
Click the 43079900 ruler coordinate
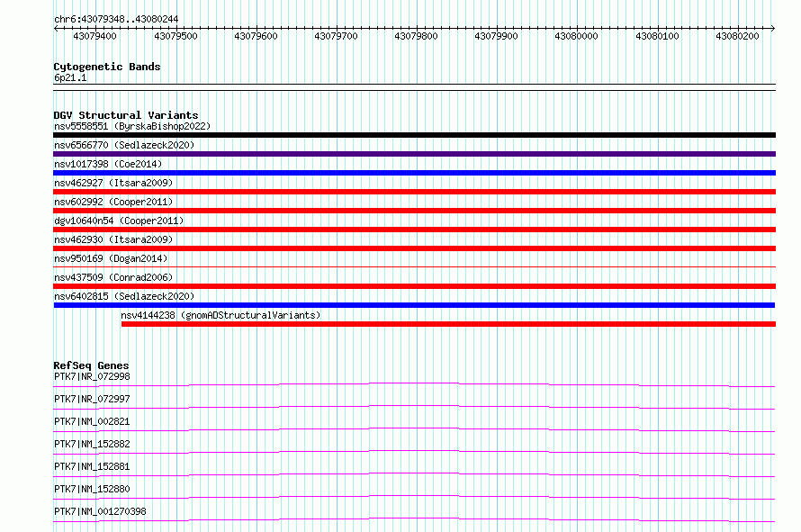496,36
